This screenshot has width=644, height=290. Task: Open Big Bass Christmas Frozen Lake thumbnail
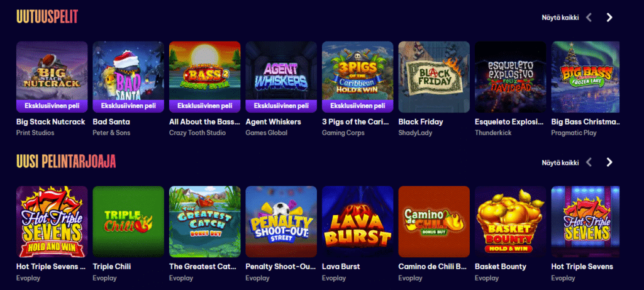coord(586,77)
